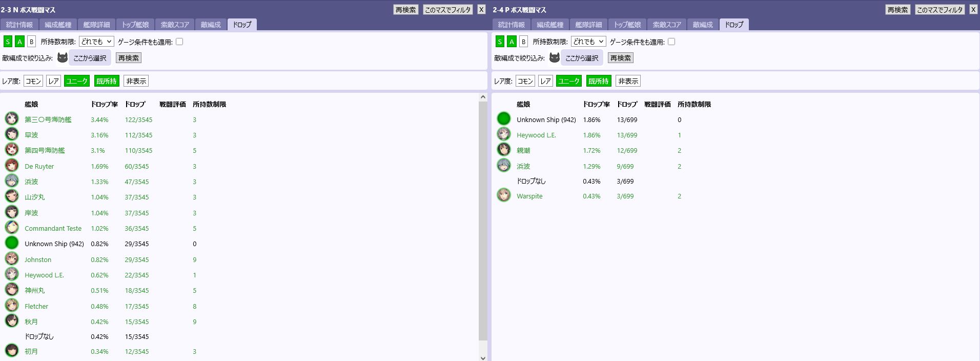Open 艦隊詳細 tab in 2-4 P panel

pos(588,25)
